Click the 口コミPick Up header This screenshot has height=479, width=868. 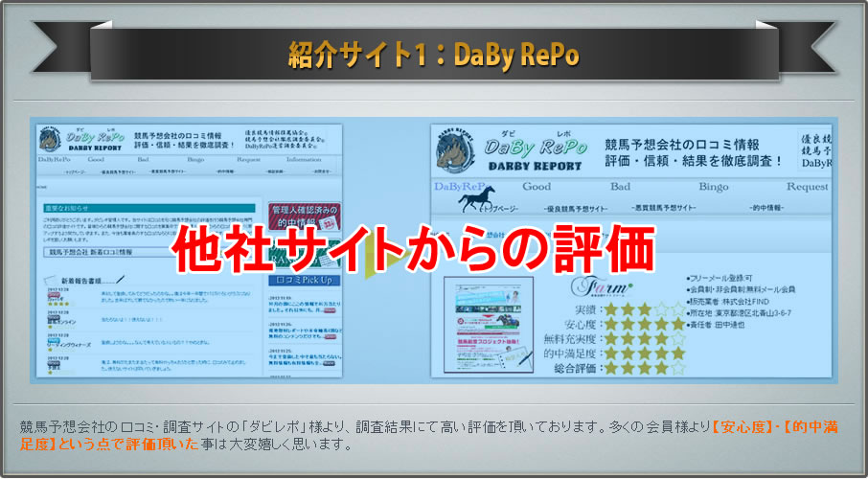click(305, 280)
